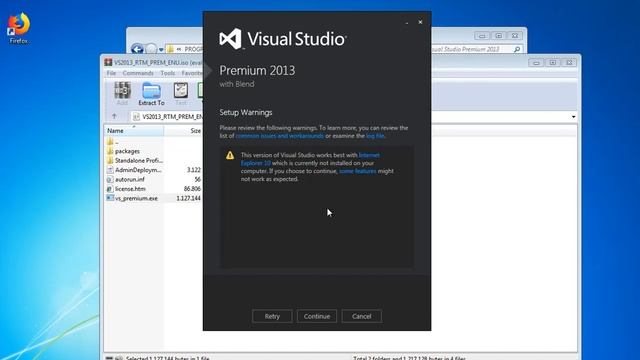
Task: Click the WinRAR title bar app icon
Action: pyautogui.click(x=108, y=62)
